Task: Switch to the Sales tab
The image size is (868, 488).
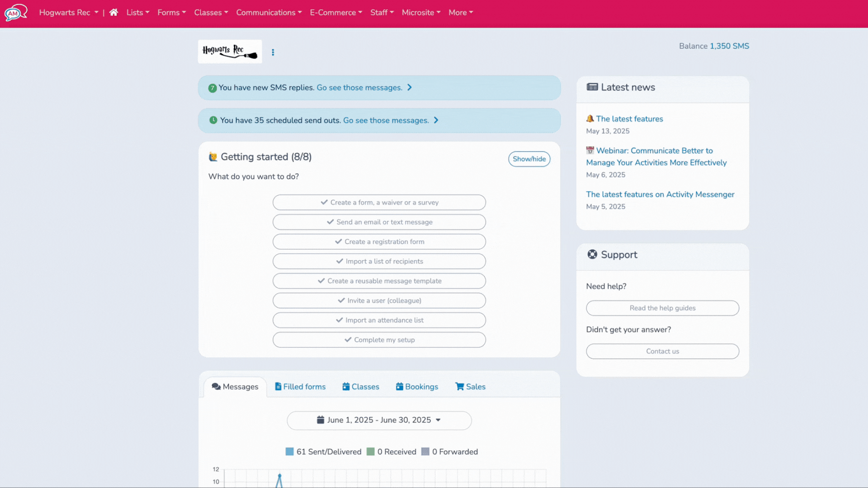Action: 470,387
